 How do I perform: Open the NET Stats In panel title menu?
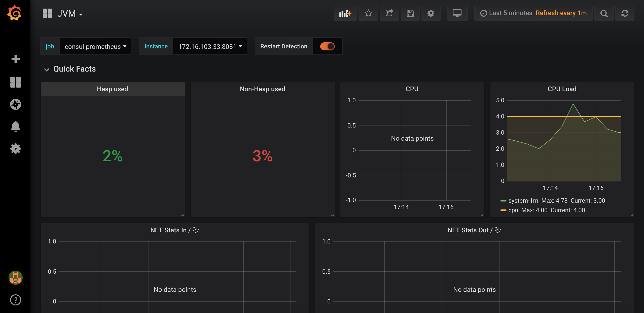[175, 230]
